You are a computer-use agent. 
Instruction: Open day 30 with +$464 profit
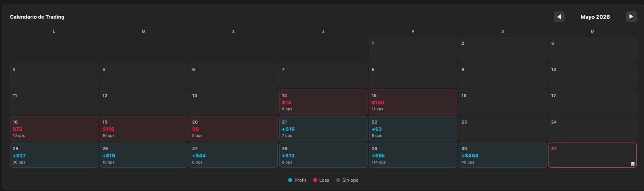coord(503,155)
